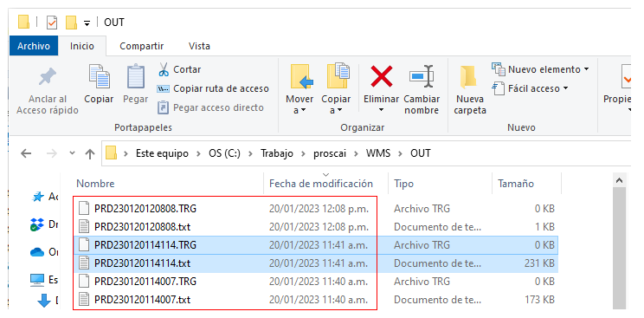Click the Cortar scissors icon

164,69
